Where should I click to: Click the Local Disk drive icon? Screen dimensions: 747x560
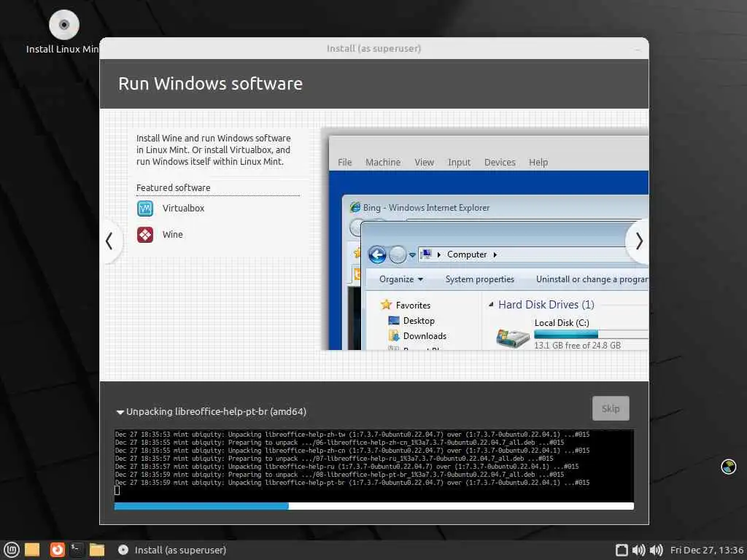click(x=512, y=338)
